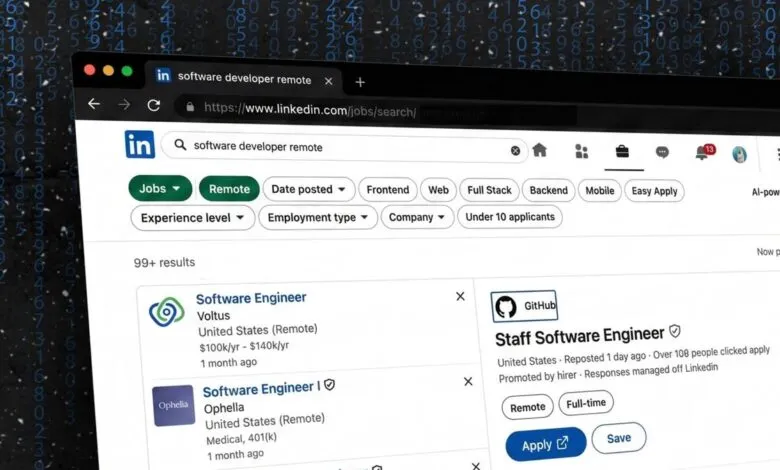Click the browser address bar URL

coord(310,109)
